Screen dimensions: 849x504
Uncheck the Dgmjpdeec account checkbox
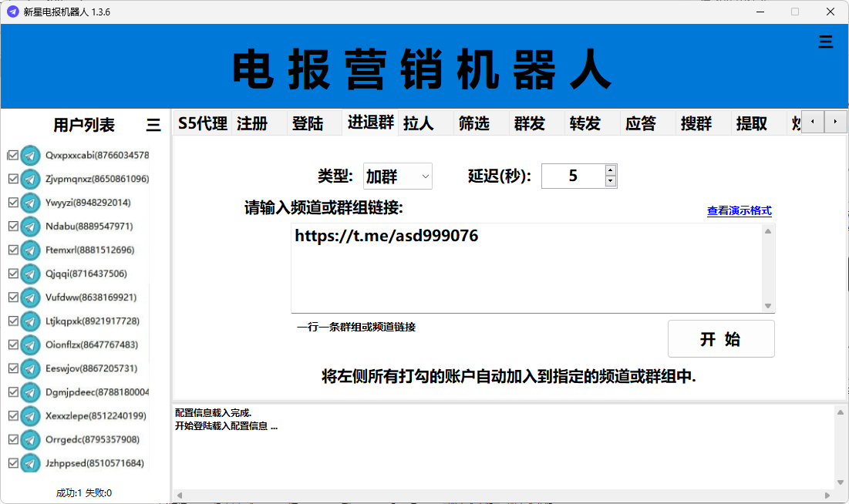tap(14, 392)
